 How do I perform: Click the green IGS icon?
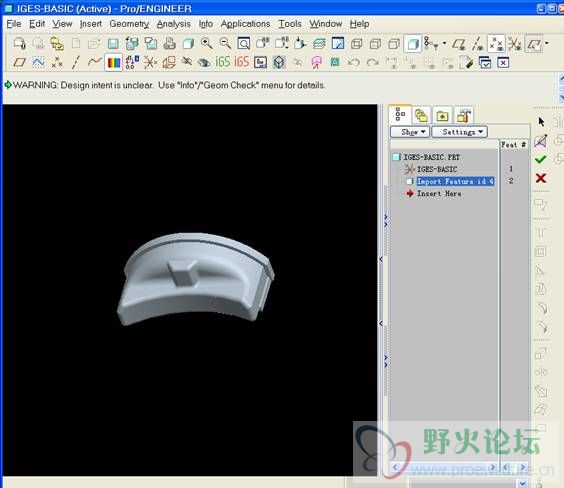point(223,62)
